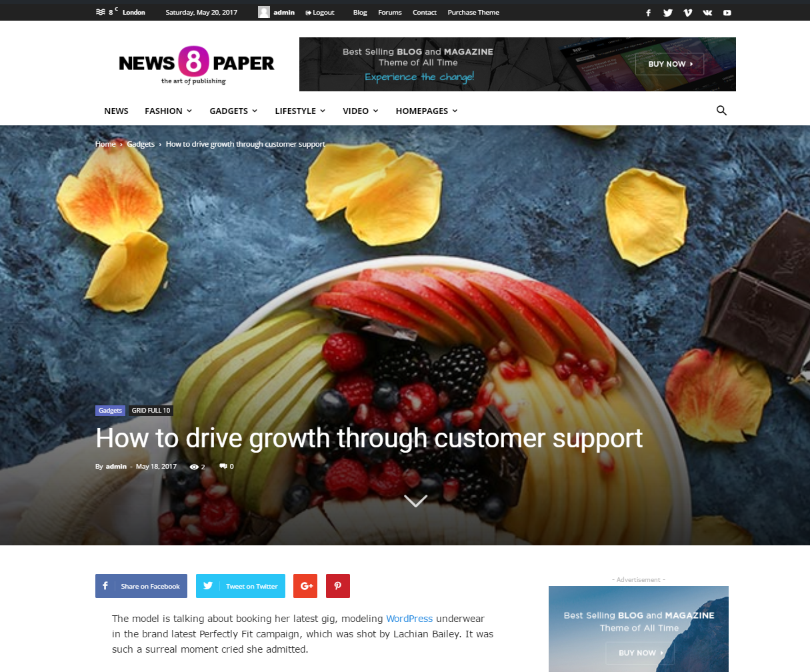Click the Logout link in top bar
The width and height of the screenshot is (810, 672).
point(320,13)
